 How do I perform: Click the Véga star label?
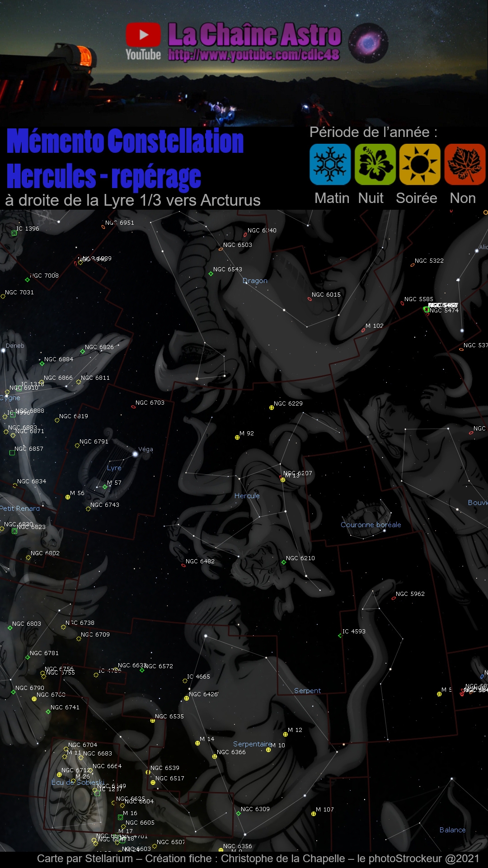[x=145, y=449]
